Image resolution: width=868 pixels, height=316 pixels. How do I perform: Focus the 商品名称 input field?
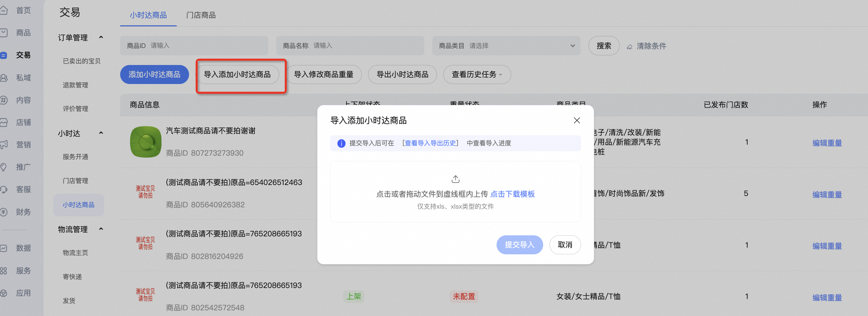pos(350,46)
